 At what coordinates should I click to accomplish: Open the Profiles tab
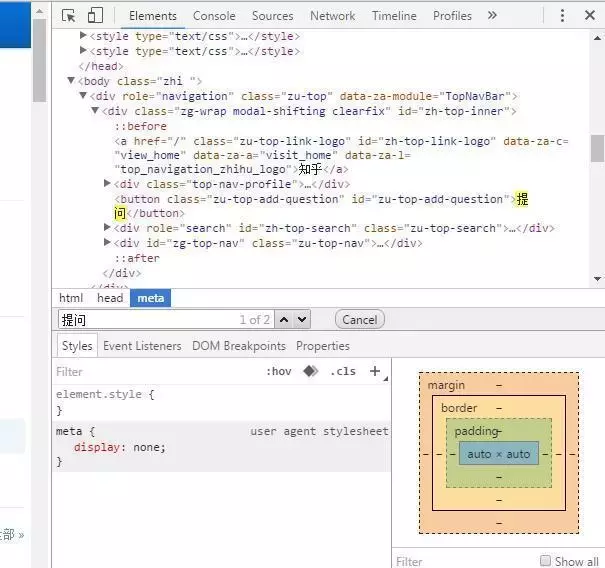[452, 16]
